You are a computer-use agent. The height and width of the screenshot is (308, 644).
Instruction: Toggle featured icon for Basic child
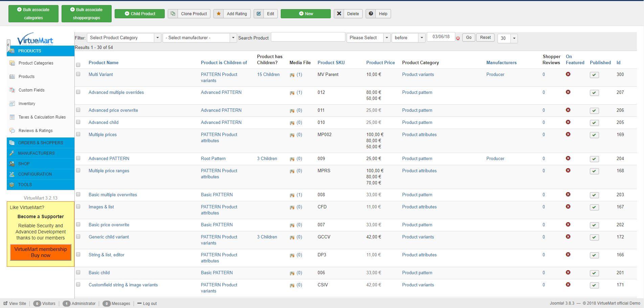(568, 273)
